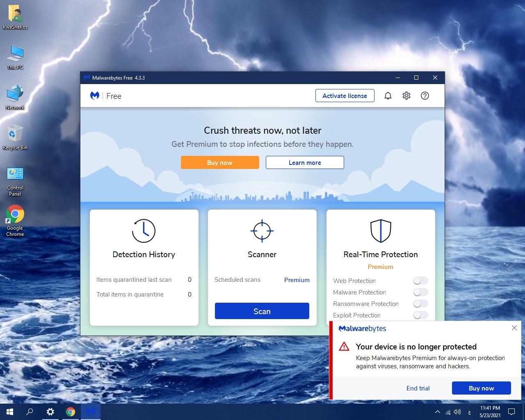This screenshot has width=525, height=420.
Task: Select the Google Chrome desktop shortcut
Action: pyautogui.click(x=15, y=221)
